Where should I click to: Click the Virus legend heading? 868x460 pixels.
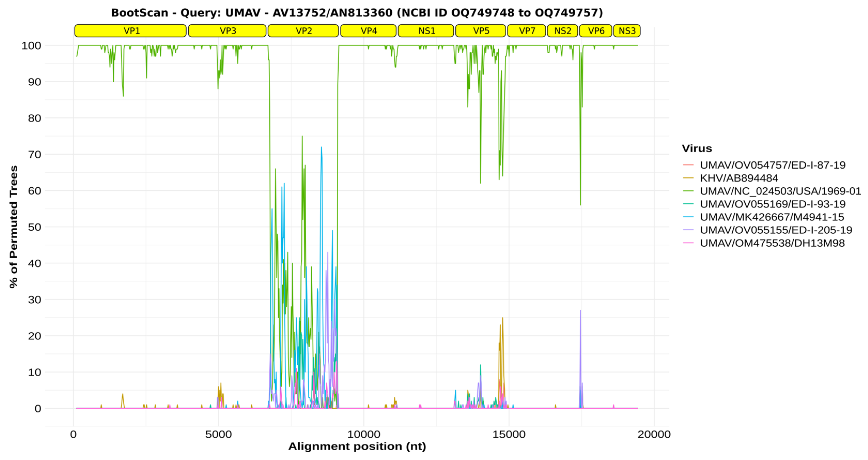click(x=697, y=148)
